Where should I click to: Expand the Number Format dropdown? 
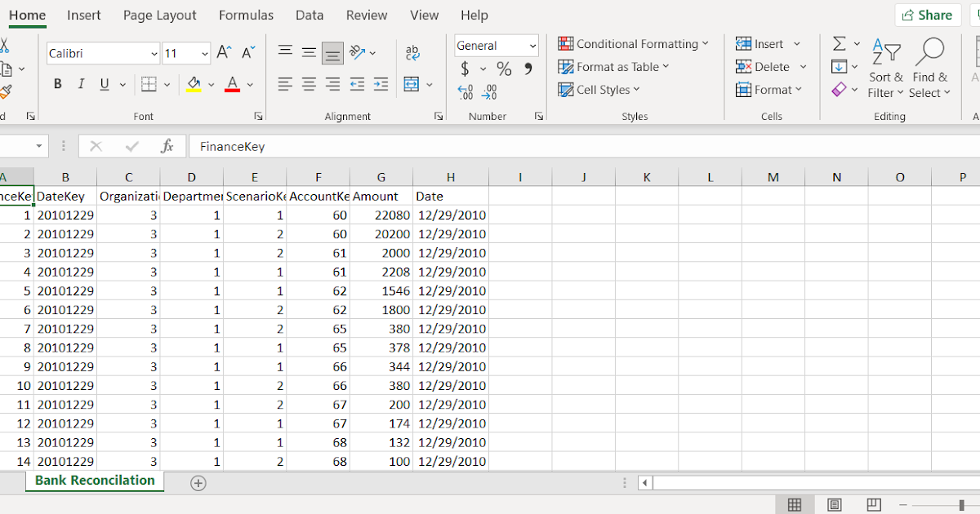532,45
